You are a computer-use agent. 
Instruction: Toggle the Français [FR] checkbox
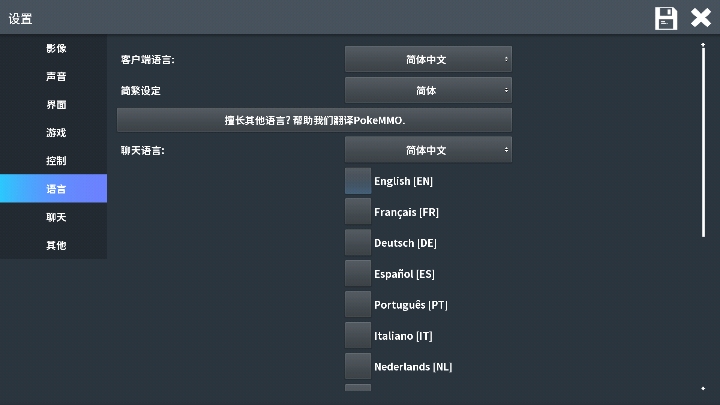358,212
